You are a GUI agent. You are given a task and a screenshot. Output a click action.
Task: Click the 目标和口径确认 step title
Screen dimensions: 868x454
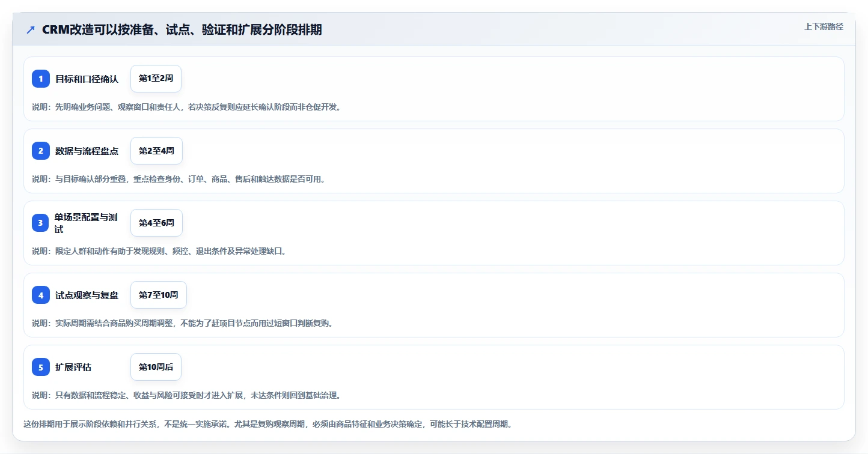(87, 79)
